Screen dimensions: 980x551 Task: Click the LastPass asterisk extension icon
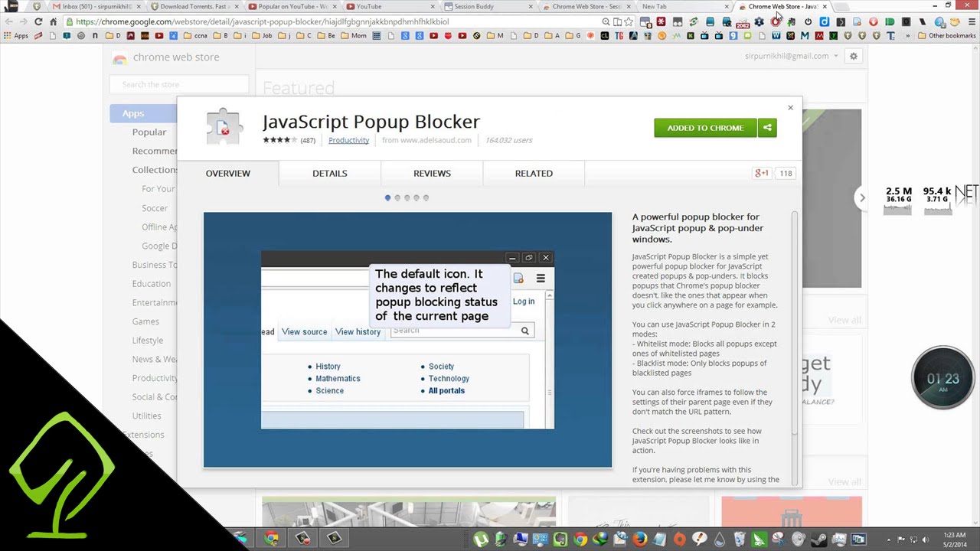point(661,21)
